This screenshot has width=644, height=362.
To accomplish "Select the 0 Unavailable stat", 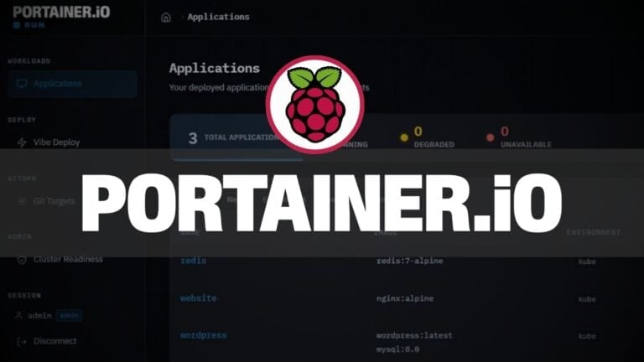I will click(519, 137).
